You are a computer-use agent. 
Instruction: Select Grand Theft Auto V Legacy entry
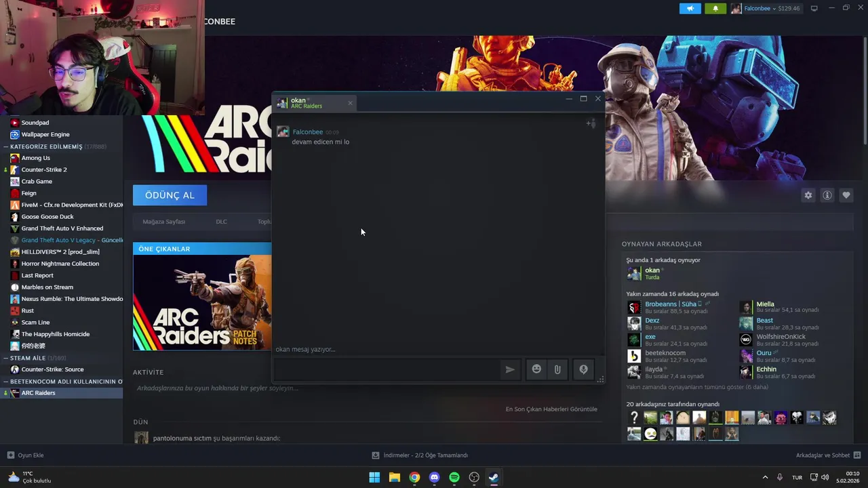pyautogui.click(x=72, y=240)
